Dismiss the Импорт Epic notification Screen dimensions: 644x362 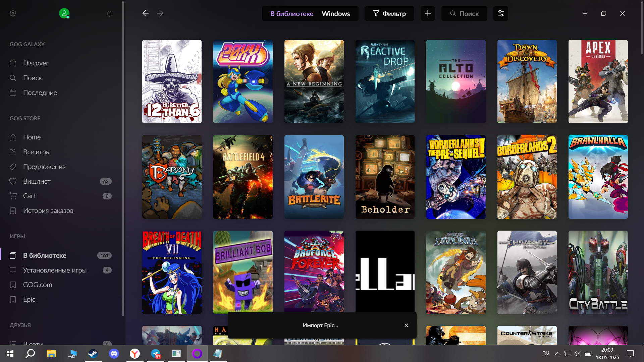coord(406,325)
